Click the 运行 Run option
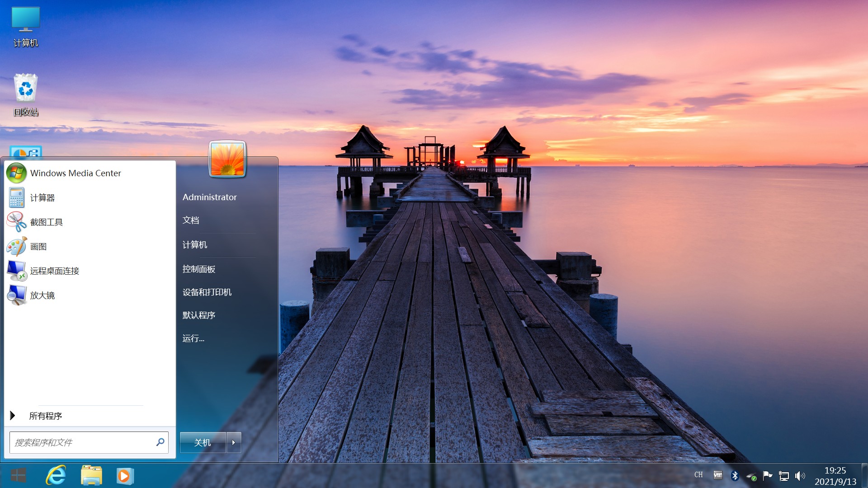868x488 pixels. click(194, 338)
